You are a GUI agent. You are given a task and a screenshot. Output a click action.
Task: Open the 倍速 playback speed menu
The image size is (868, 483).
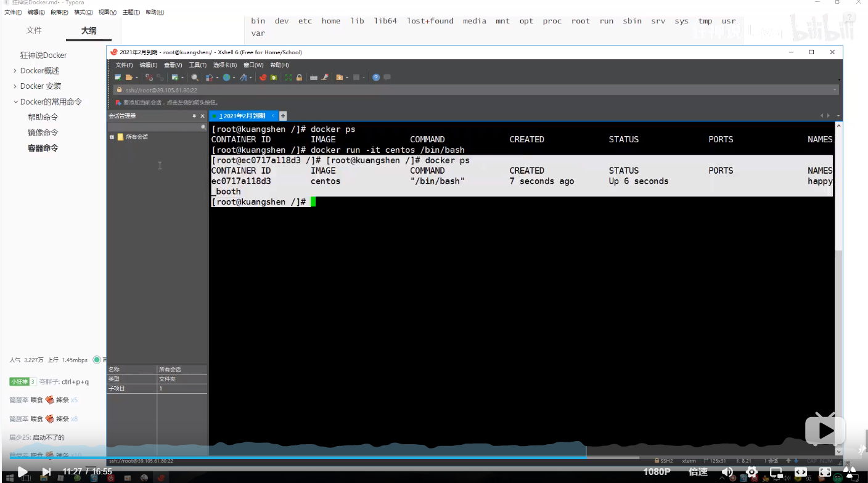698,472
